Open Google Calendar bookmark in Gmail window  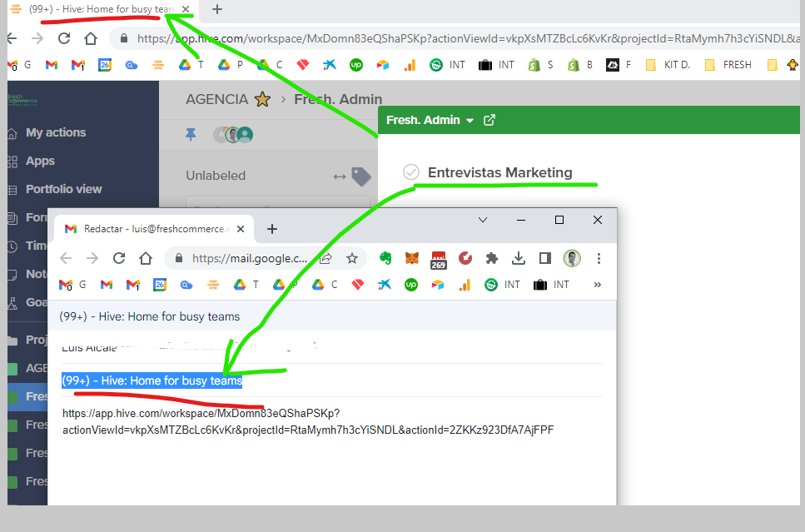[x=160, y=285]
